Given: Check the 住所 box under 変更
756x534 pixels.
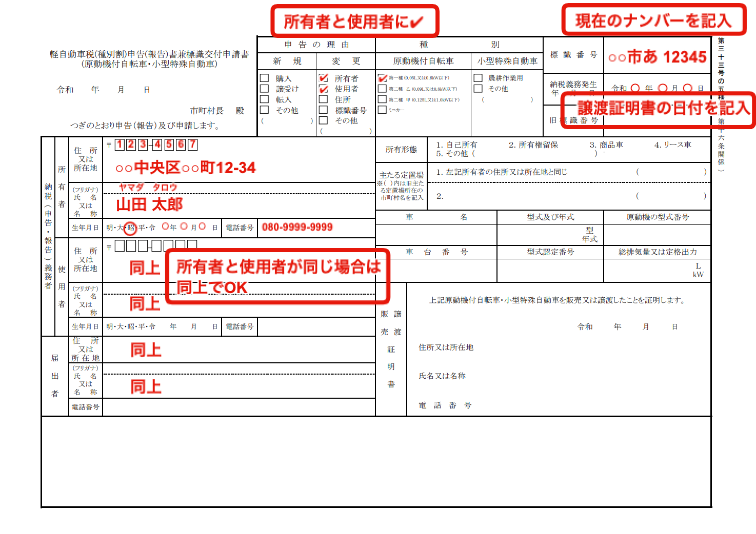Looking at the screenshot, I should (324, 99).
